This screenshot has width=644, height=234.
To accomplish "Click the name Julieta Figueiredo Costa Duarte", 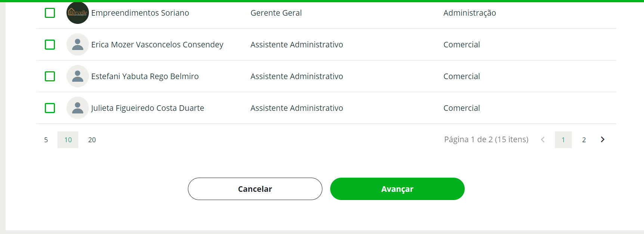I will coord(148,108).
